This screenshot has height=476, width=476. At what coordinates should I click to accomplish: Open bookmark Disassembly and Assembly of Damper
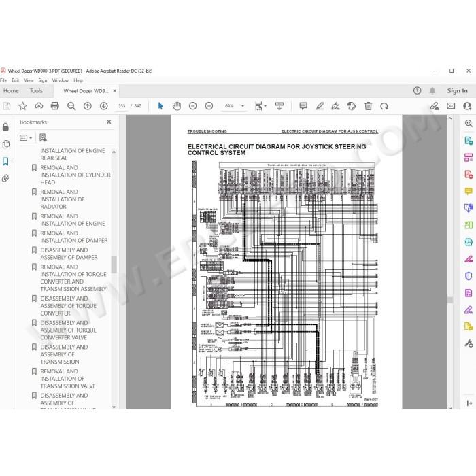(x=69, y=254)
